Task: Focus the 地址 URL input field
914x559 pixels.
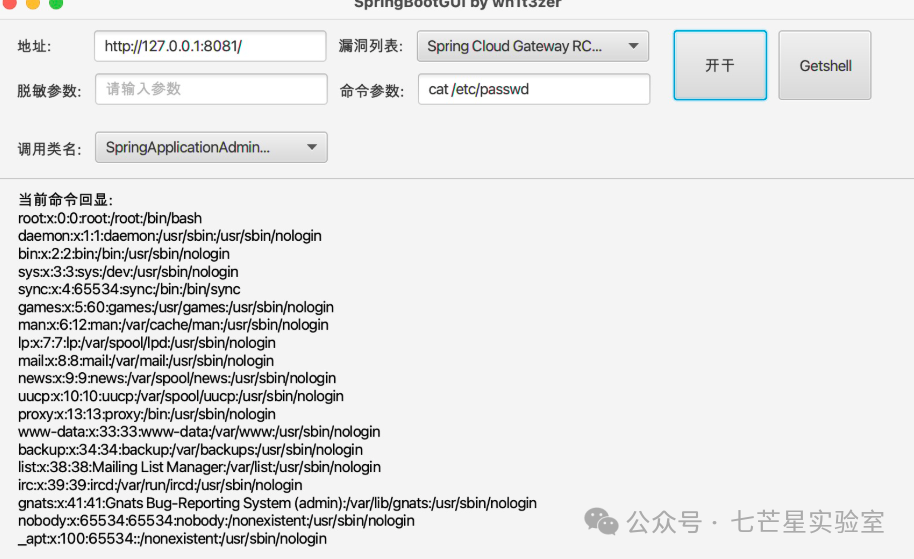Action: tap(210, 46)
